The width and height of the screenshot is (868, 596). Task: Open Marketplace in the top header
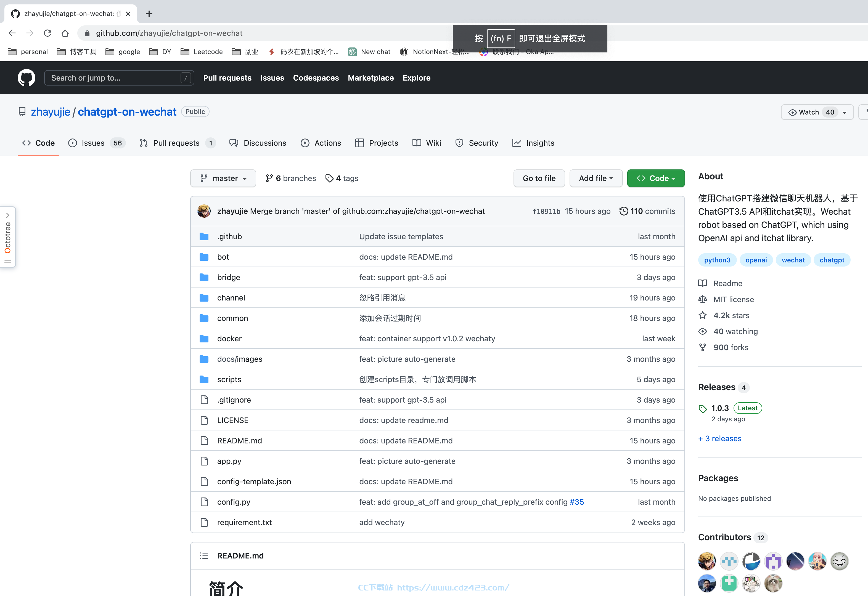pyautogui.click(x=371, y=78)
